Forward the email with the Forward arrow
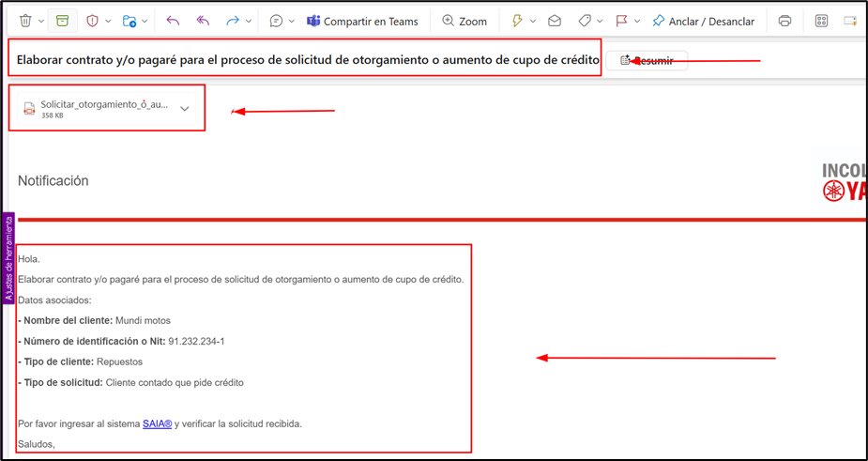Screen dimensions: 868x461 click(x=232, y=21)
